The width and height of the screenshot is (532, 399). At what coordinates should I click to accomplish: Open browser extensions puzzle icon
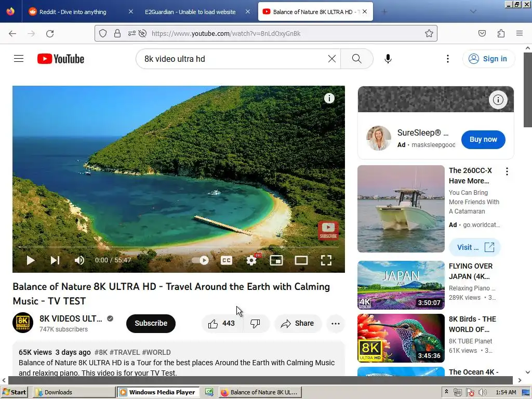tap(501, 33)
